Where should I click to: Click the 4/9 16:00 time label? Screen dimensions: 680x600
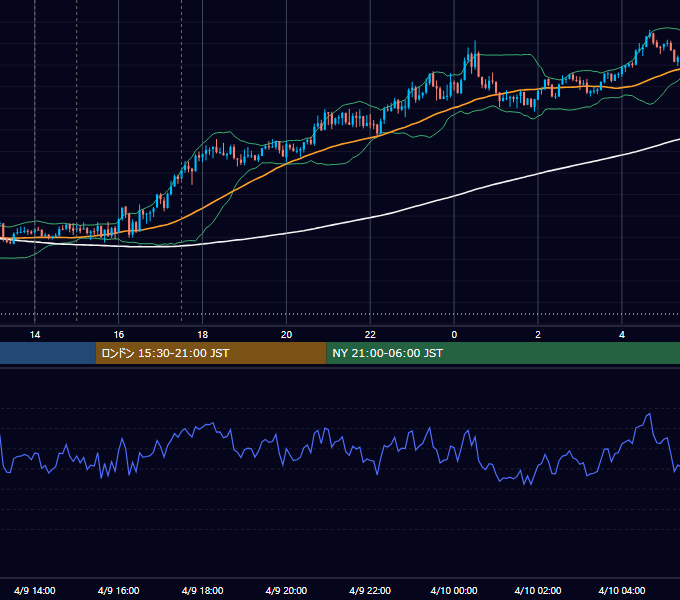[118, 590]
